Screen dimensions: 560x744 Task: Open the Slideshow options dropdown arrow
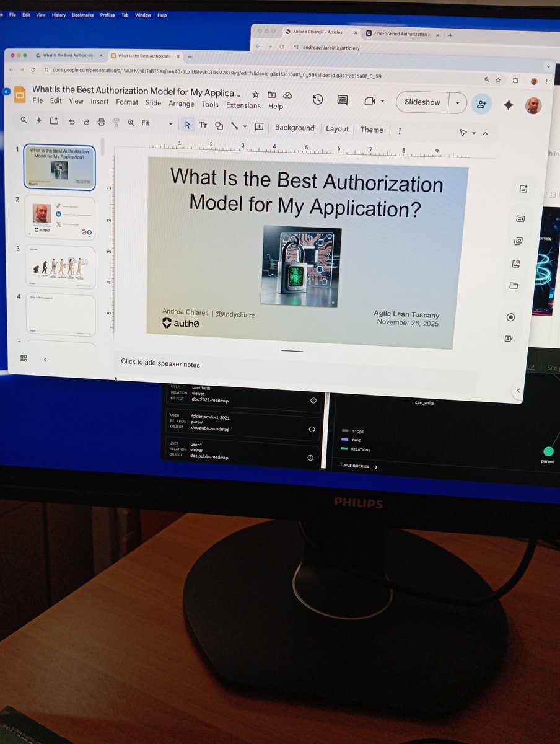coord(457,103)
